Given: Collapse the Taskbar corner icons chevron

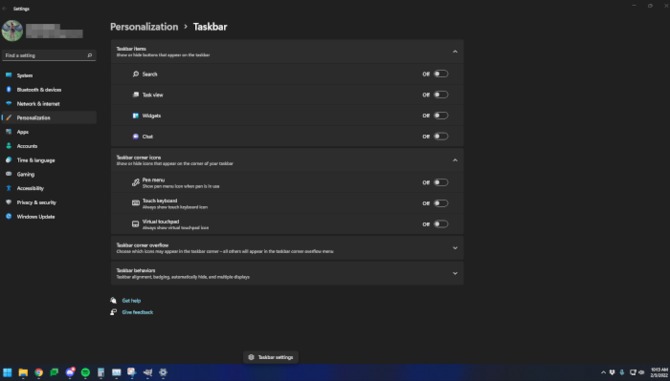Looking at the screenshot, I should [455, 160].
